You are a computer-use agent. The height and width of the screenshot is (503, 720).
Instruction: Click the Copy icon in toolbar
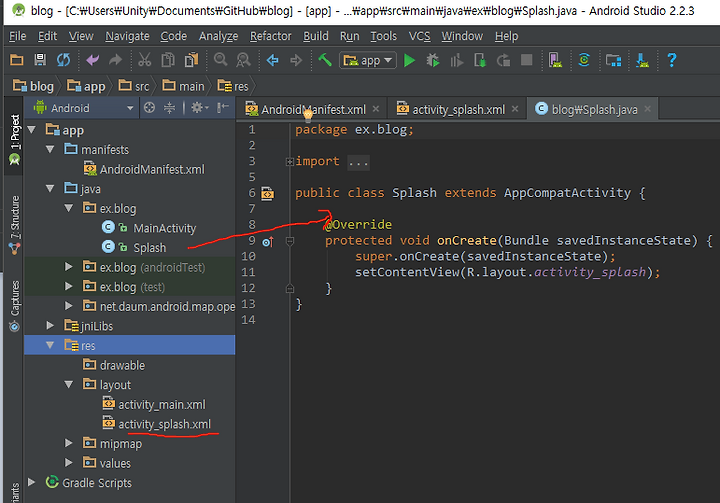click(168, 60)
